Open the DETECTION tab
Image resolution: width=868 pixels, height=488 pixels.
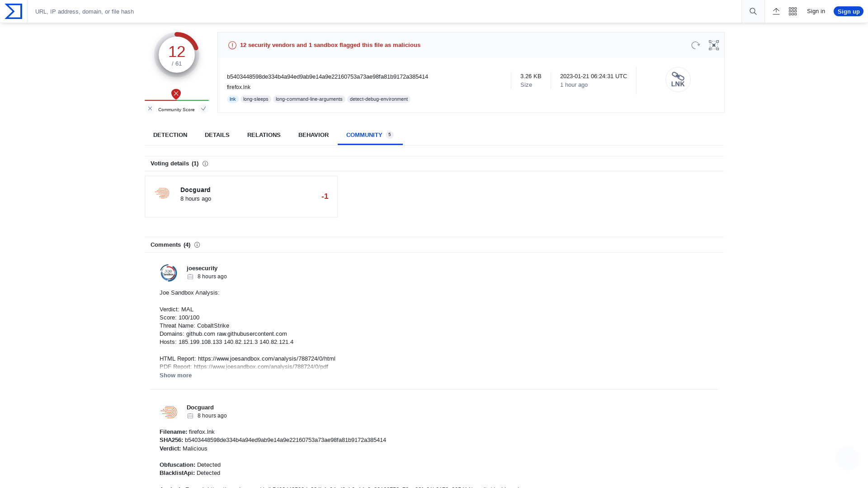[170, 135]
